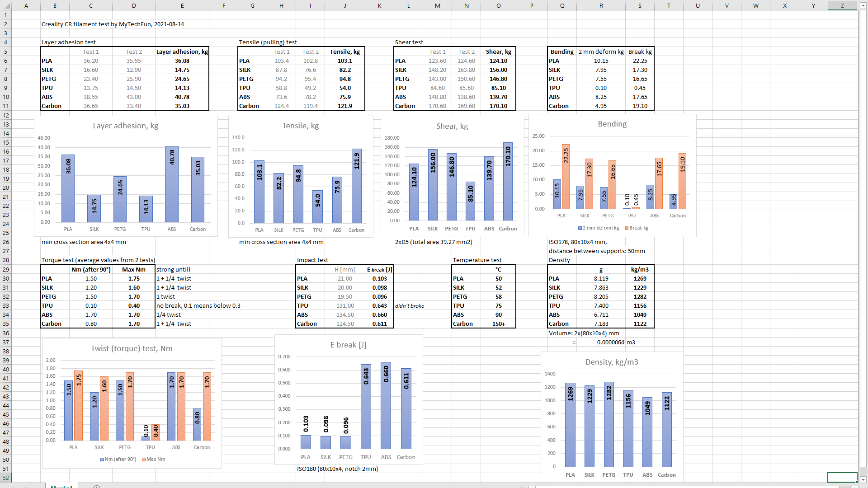Screen dimensions: 868x488
Task: Select row header 28
Action: click(x=5, y=260)
